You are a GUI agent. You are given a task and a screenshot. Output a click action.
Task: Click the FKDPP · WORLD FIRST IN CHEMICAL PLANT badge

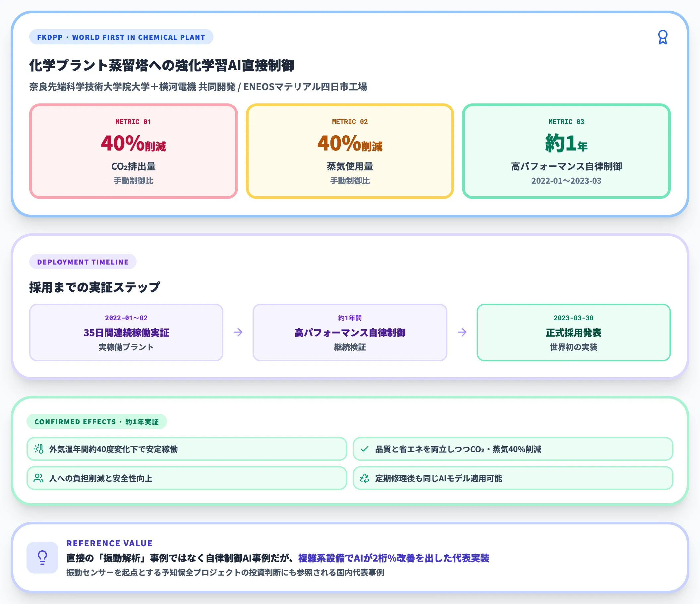tap(121, 37)
